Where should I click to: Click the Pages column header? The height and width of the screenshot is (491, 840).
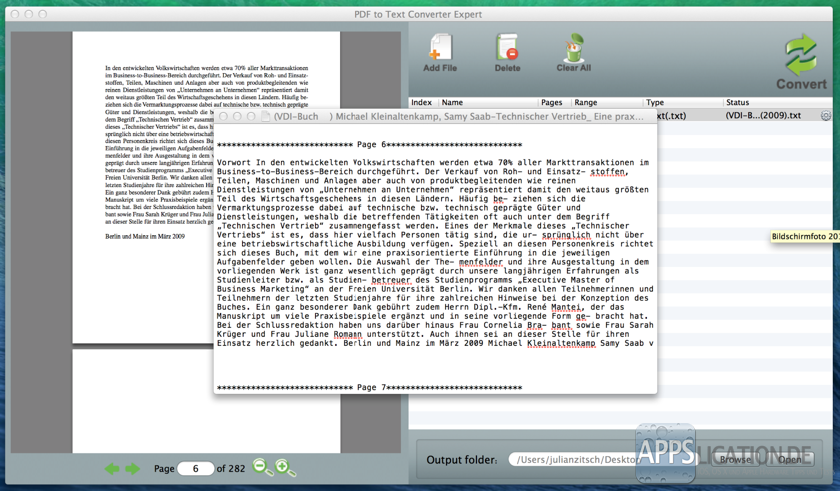pos(551,102)
